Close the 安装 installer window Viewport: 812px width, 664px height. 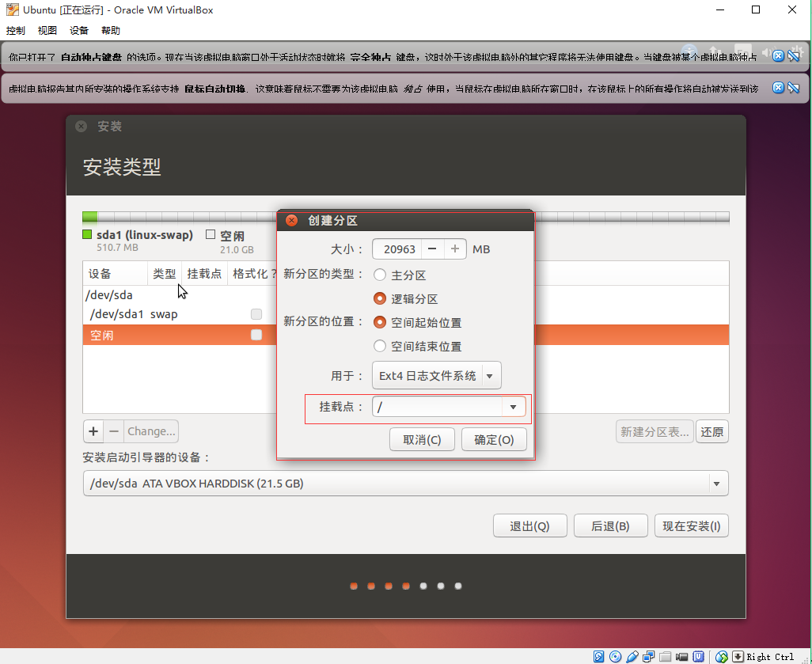[x=81, y=126]
